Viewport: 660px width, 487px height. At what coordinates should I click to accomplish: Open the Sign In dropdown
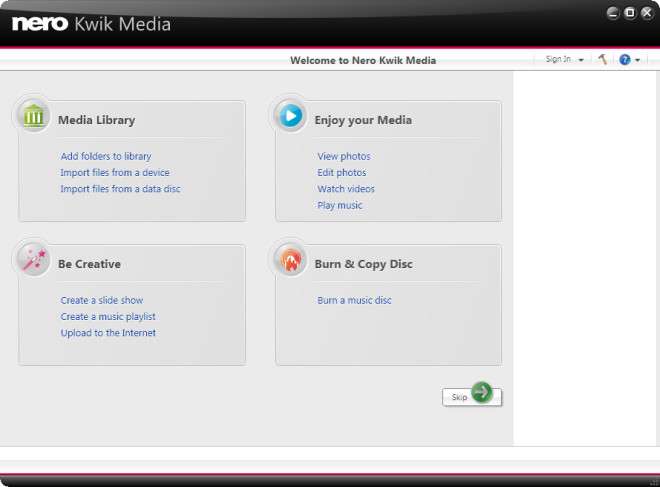(x=564, y=59)
